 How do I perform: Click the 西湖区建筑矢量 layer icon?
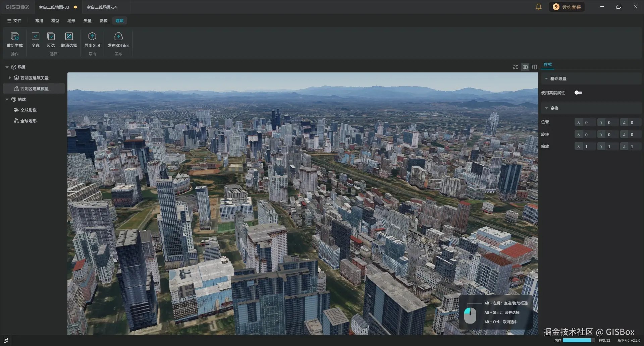[x=16, y=78]
